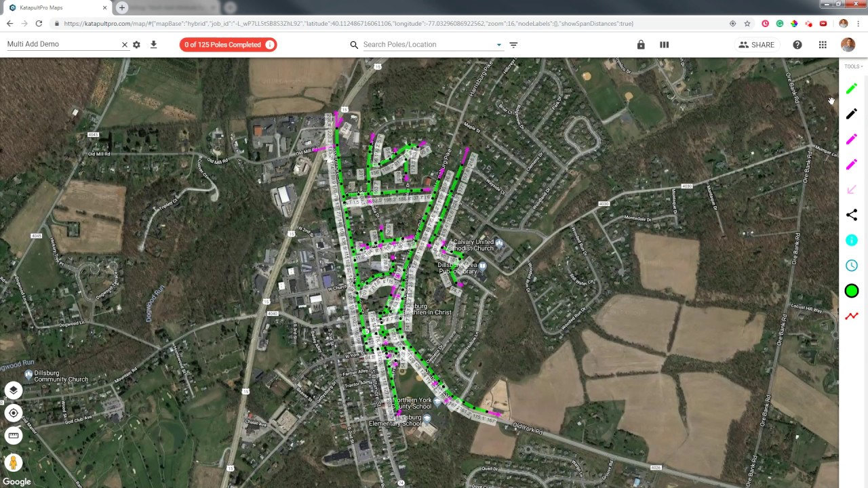Select the red polyline tool

[x=852, y=316]
